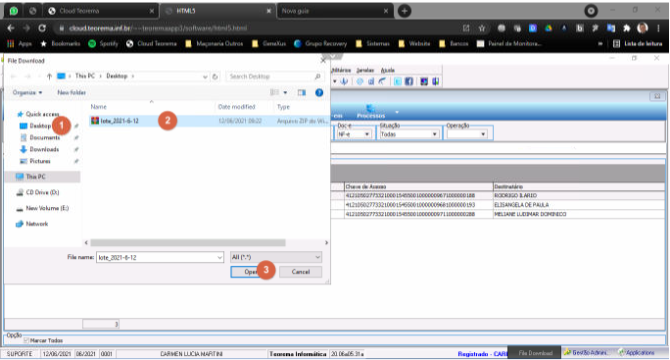This screenshot has width=670, height=360.
Task: Switch to the Nova guia browser tab
Action: (x=335, y=11)
